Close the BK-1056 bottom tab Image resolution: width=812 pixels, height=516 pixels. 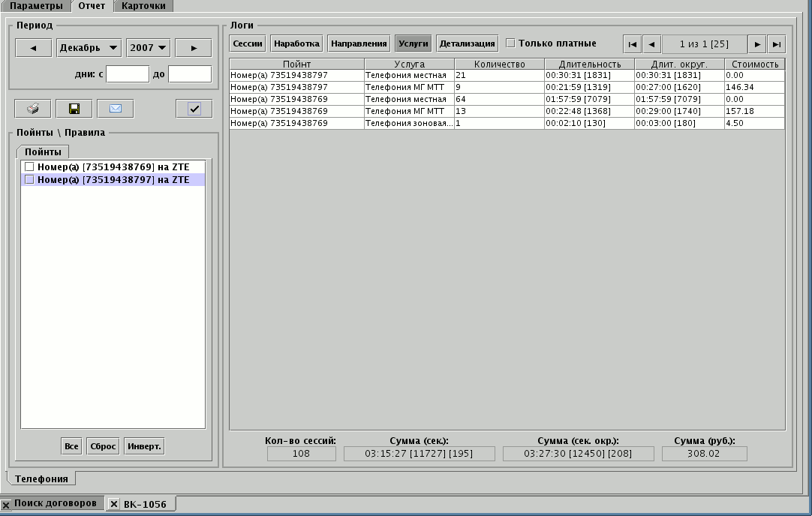coord(114,504)
